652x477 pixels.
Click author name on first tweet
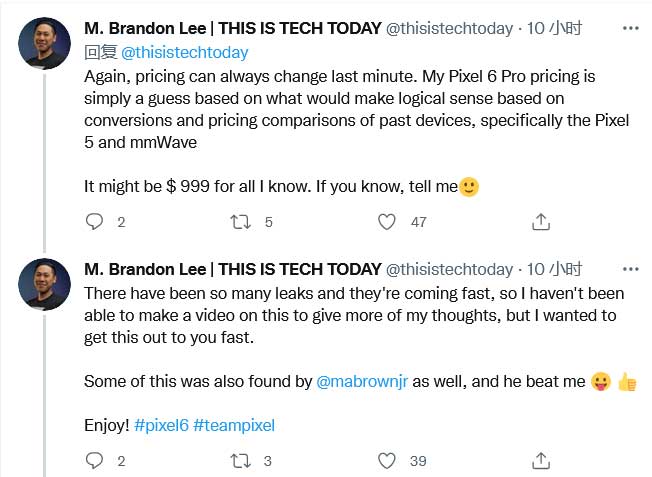pos(232,30)
